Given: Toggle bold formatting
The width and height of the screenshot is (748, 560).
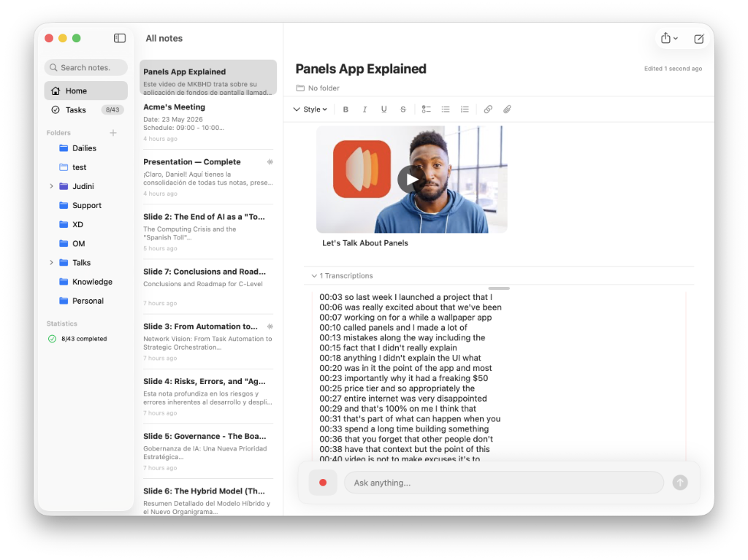Looking at the screenshot, I should tap(346, 110).
